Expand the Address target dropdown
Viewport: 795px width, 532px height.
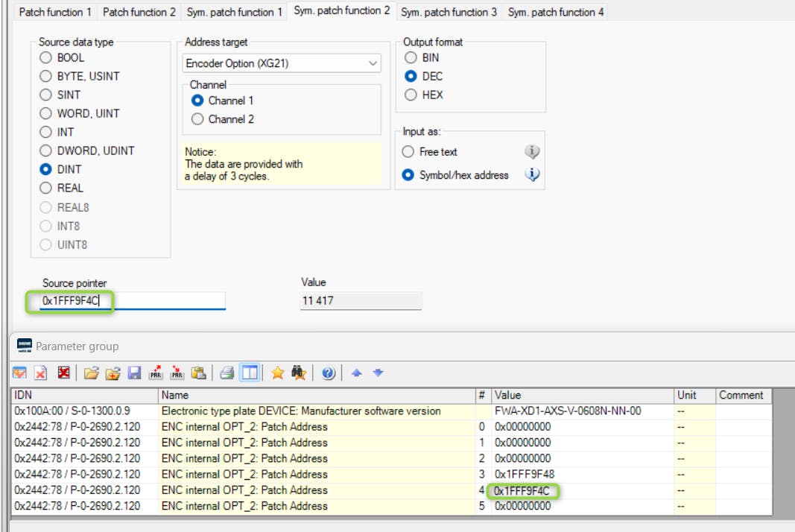[373, 63]
